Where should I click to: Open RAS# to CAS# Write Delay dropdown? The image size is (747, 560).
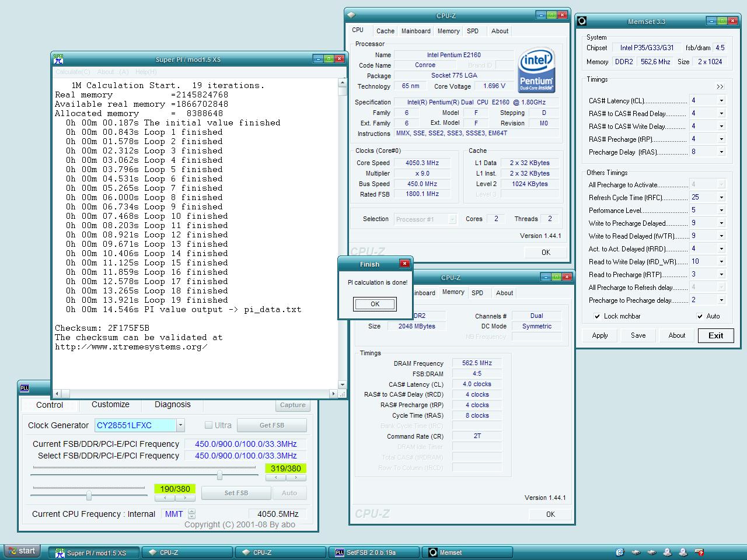tap(721, 126)
